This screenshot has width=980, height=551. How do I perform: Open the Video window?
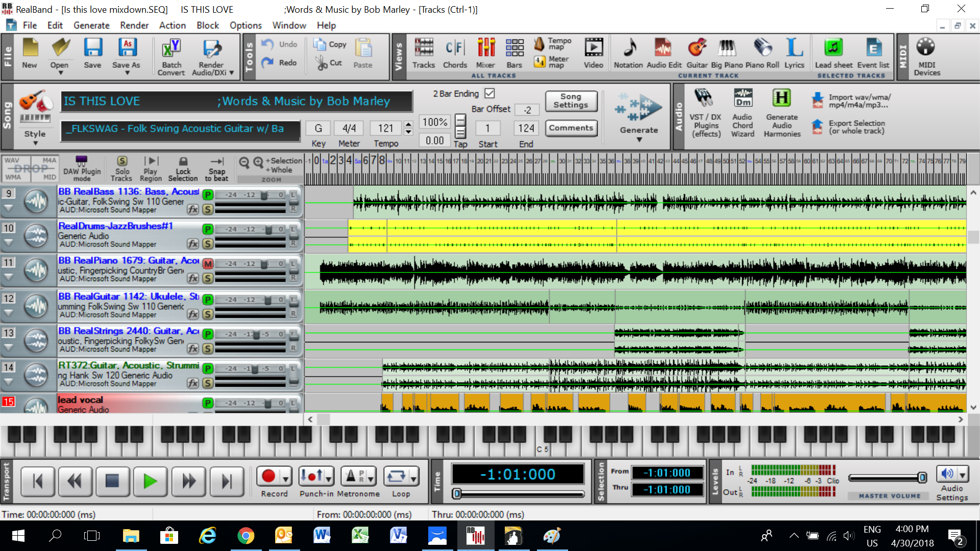tap(593, 54)
